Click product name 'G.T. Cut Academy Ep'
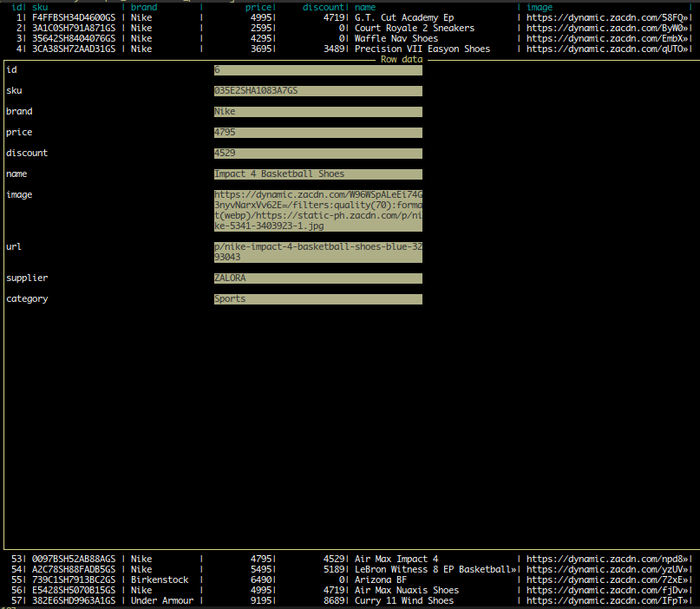Image resolution: width=700 pixels, height=609 pixels. tap(404, 18)
